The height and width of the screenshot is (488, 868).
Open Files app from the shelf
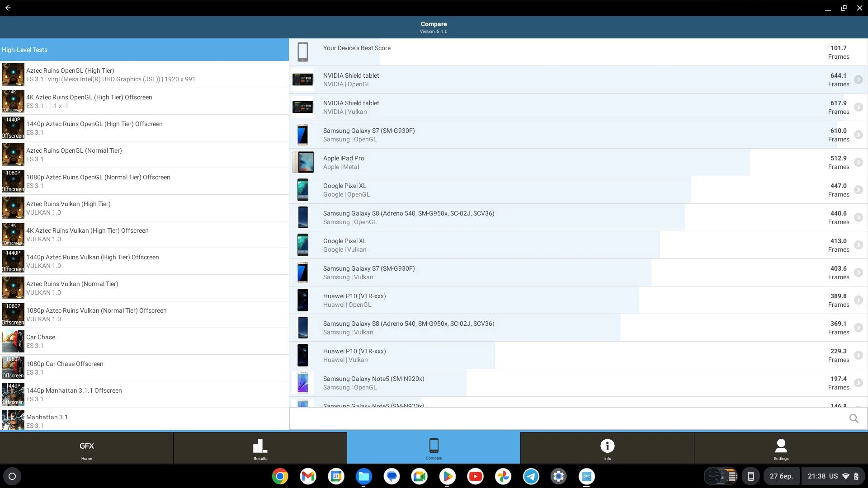pos(363,476)
